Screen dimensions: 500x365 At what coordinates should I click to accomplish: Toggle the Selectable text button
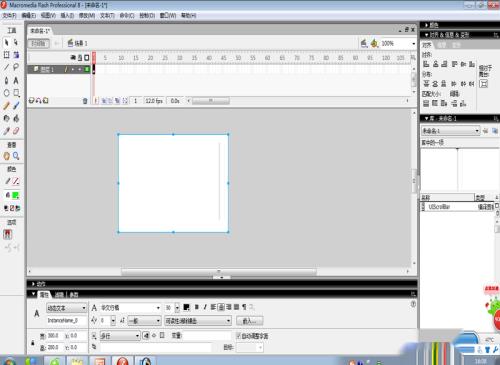[146, 335]
